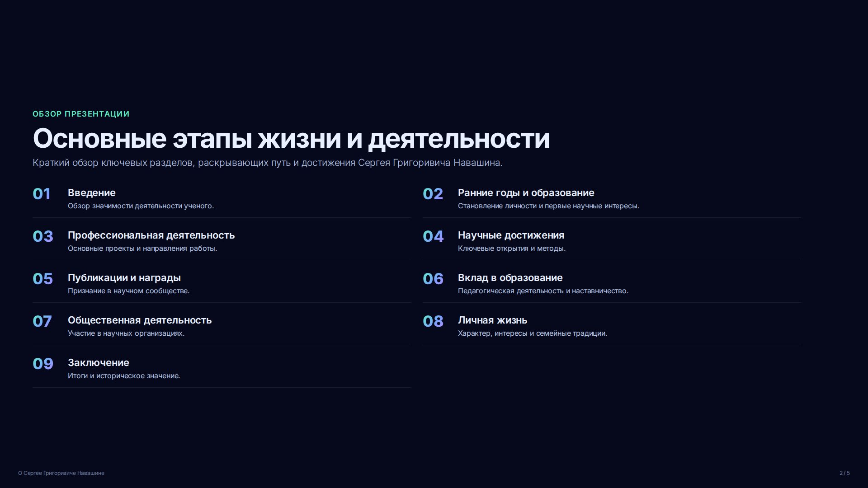Open the 'Введение' section heading
Screen dimensions: 868x488
point(92,193)
